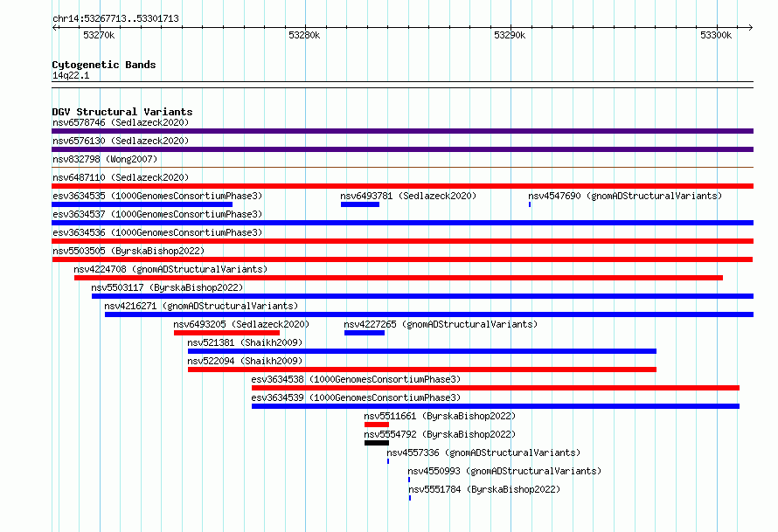
Task: Select the nsv5503117 blue variant bar
Action: click(423, 296)
